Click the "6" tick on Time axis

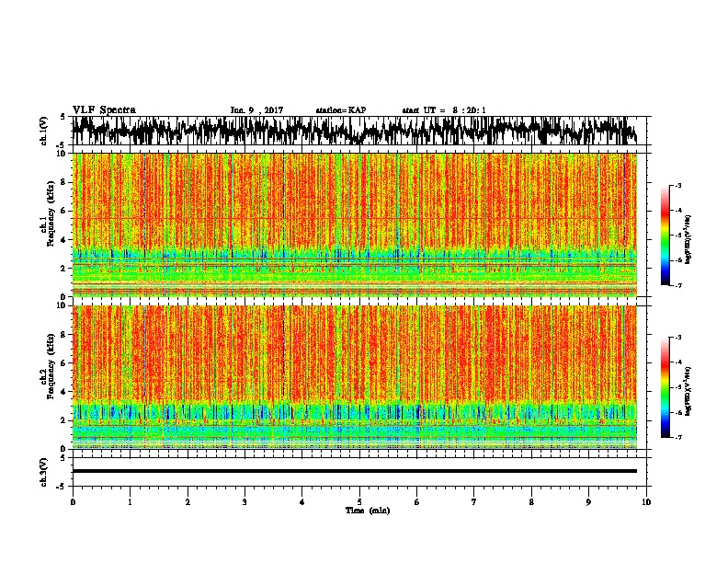(417, 502)
